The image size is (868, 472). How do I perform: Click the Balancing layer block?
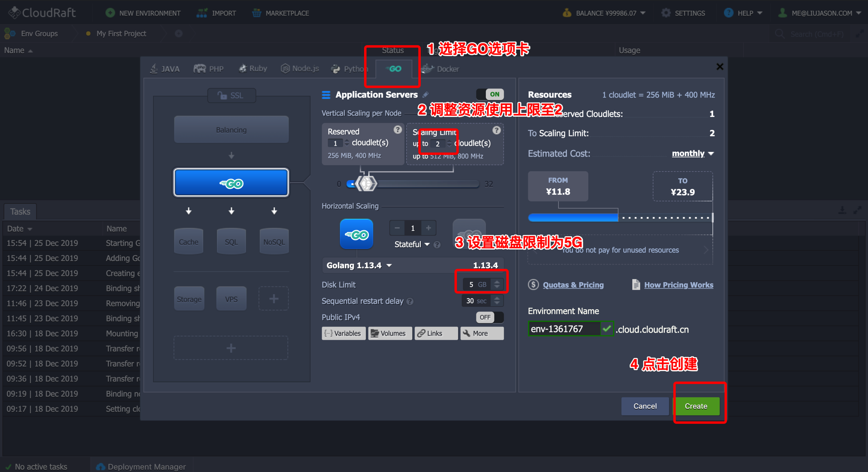tap(231, 130)
